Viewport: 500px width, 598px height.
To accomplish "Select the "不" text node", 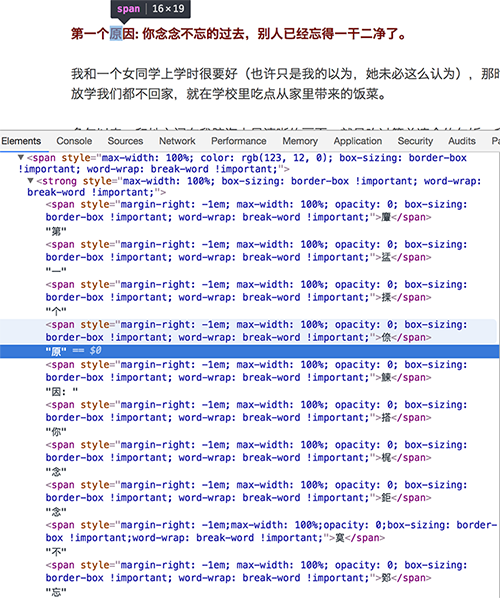I will [x=56, y=551].
